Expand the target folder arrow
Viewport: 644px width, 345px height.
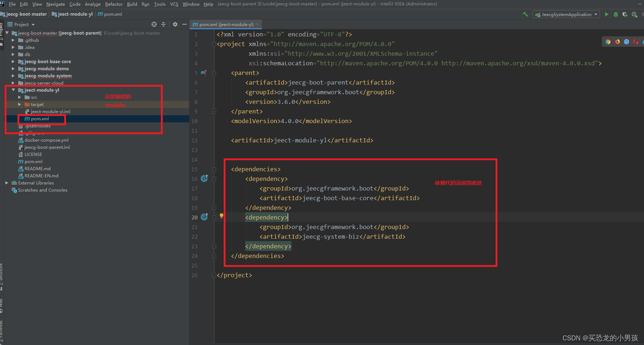pos(20,104)
